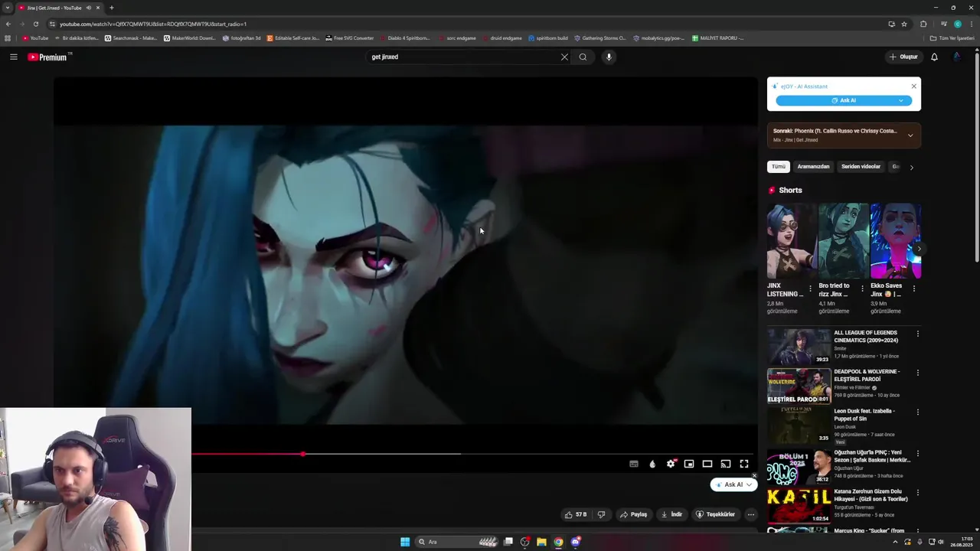Download the video with İndir
Image resolution: width=980 pixels, height=551 pixels.
click(x=671, y=514)
